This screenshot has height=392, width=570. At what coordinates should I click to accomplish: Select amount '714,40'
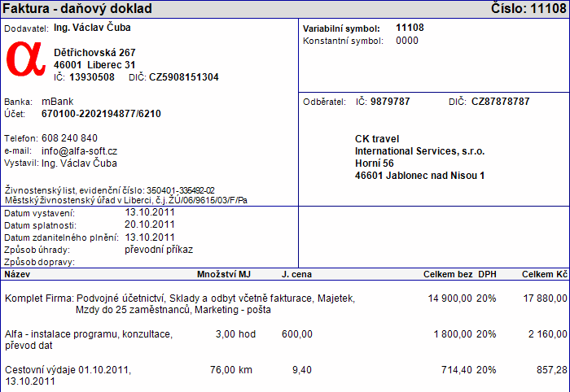pos(457,370)
